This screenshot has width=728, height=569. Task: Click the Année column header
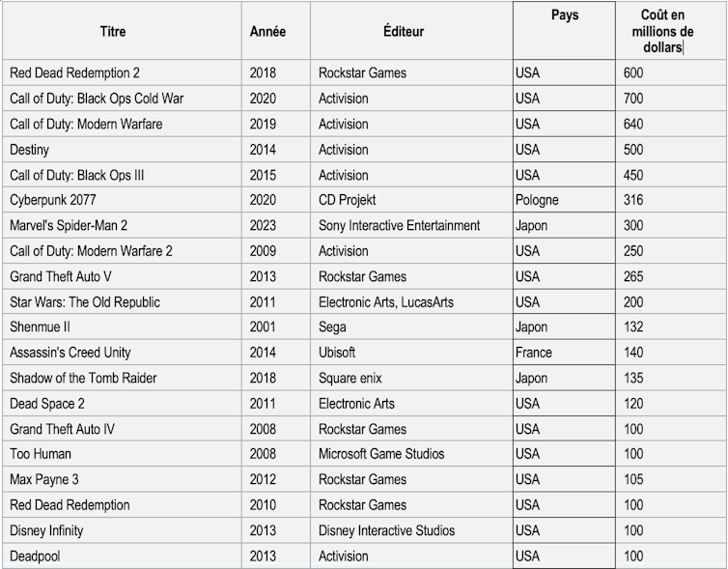[x=267, y=32]
